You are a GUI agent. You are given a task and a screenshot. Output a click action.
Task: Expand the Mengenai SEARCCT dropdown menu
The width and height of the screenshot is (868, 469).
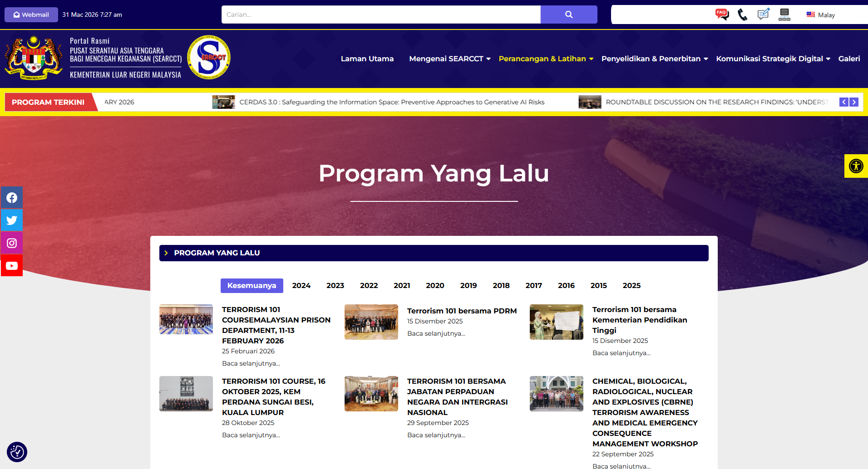(449, 59)
